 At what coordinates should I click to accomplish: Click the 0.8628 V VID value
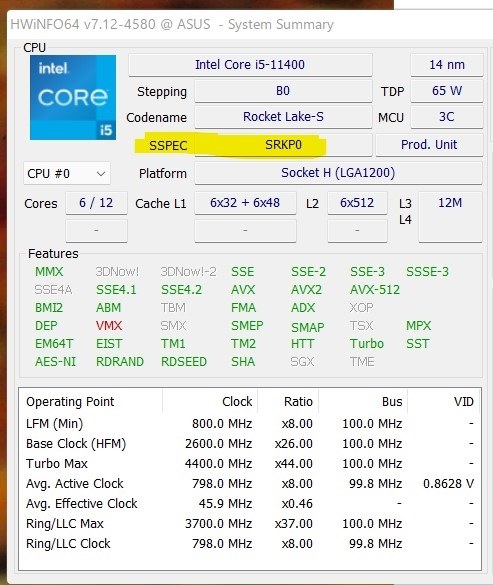[449, 484]
